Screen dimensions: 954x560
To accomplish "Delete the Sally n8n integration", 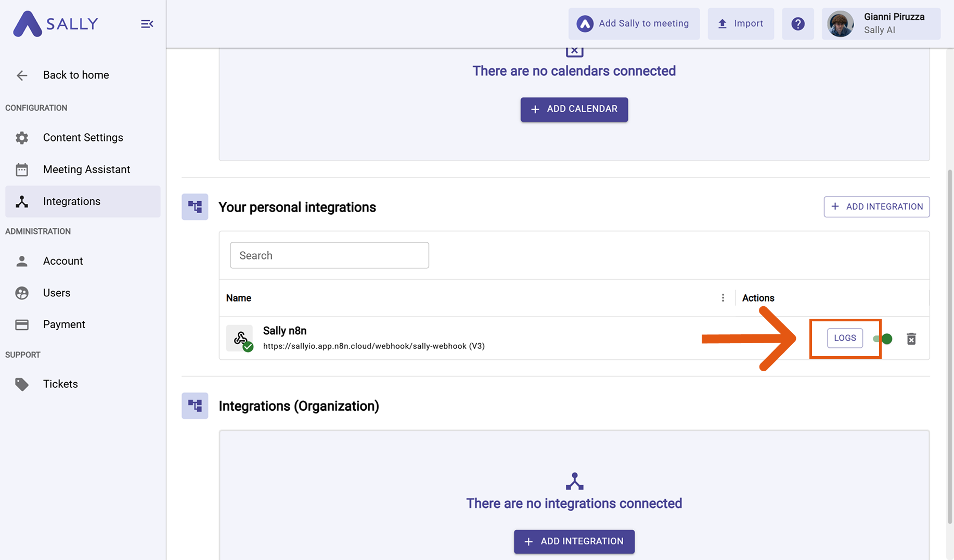I will [911, 339].
